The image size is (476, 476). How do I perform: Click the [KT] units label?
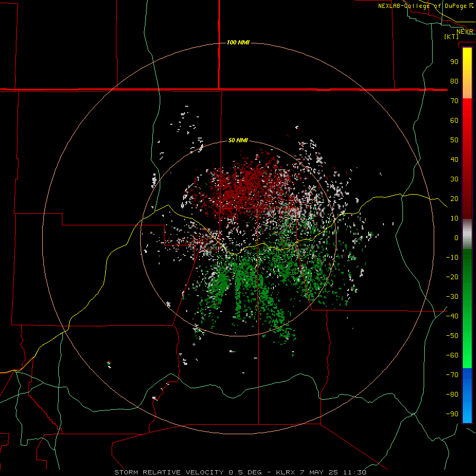[452, 36]
